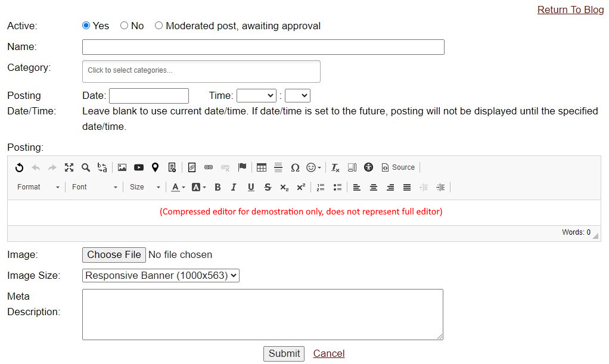The height and width of the screenshot is (364, 609).
Task: Open the Image Size dropdown
Action: (160, 275)
